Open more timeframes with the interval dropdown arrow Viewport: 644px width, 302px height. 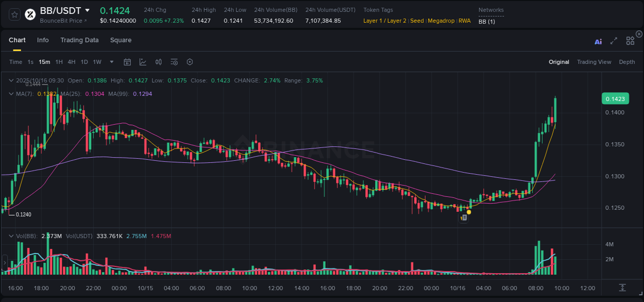(111, 61)
